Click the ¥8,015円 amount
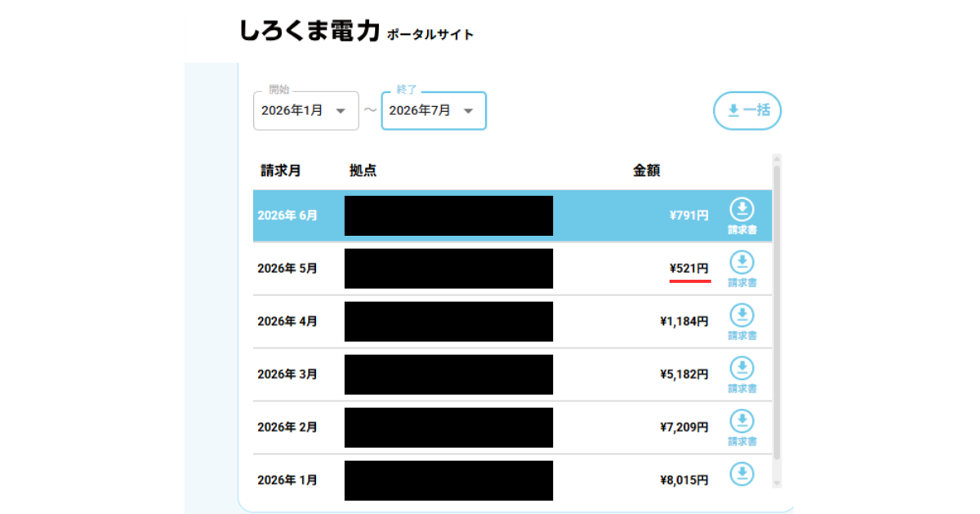The image size is (980, 514). click(684, 481)
